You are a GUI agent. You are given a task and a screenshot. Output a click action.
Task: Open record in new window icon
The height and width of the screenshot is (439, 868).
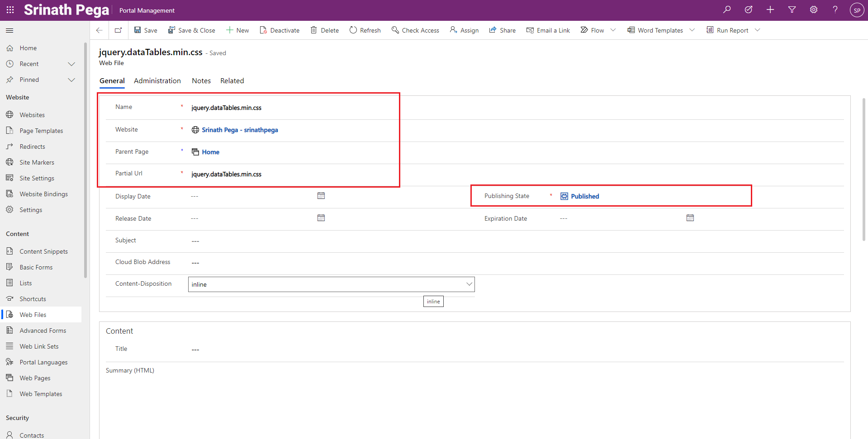(x=119, y=30)
